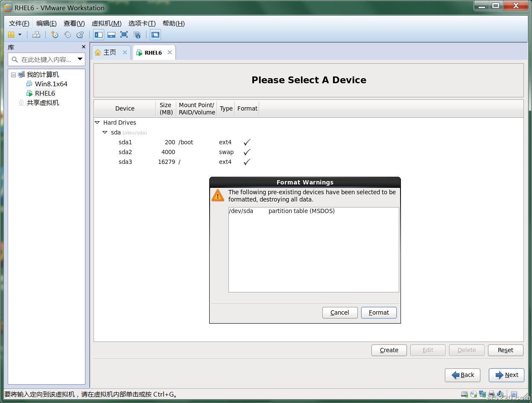Take a snapshot using the clock-plus icon
The image size is (532, 403).
tap(55, 35)
